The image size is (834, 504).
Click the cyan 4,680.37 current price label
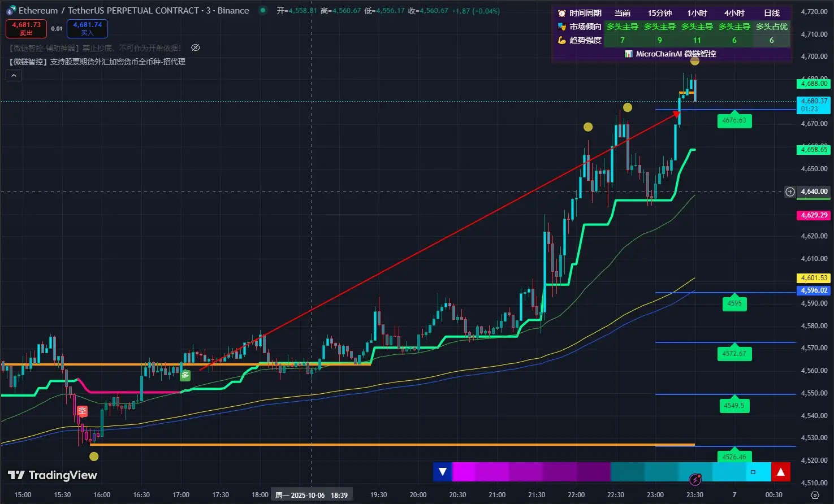tap(814, 105)
